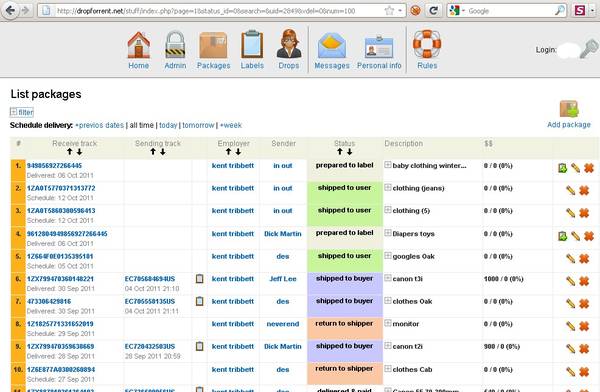The image size is (600, 392).
Task: Click return to shipper status for monitor
Action: [344, 324]
